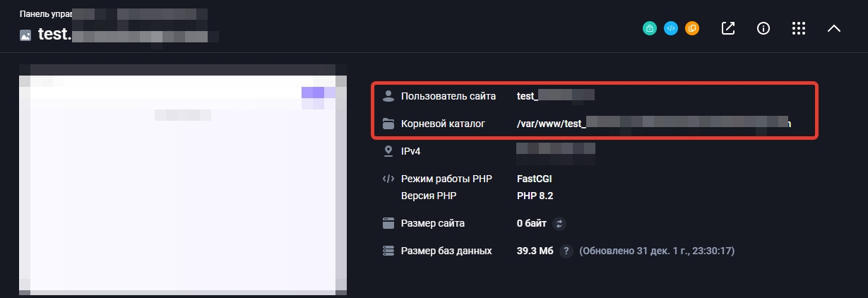This screenshot has width=868, height=298.
Task: Click the IPv4 location pin icon
Action: 387,151
